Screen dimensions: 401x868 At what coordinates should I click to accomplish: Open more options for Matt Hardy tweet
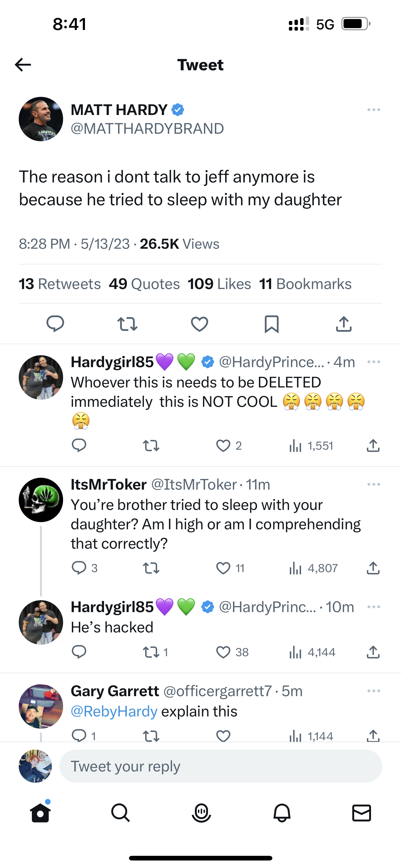pyautogui.click(x=374, y=110)
